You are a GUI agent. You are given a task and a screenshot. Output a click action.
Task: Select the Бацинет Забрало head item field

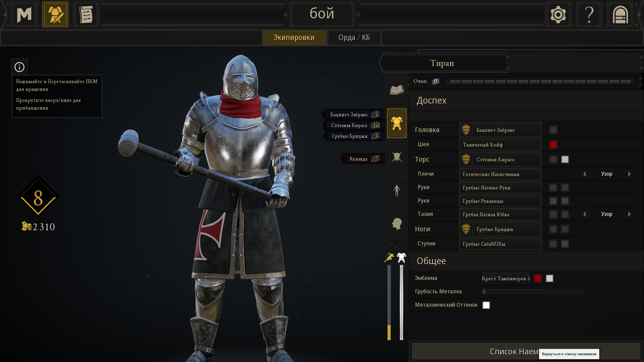pyautogui.click(x=500, y=130)
